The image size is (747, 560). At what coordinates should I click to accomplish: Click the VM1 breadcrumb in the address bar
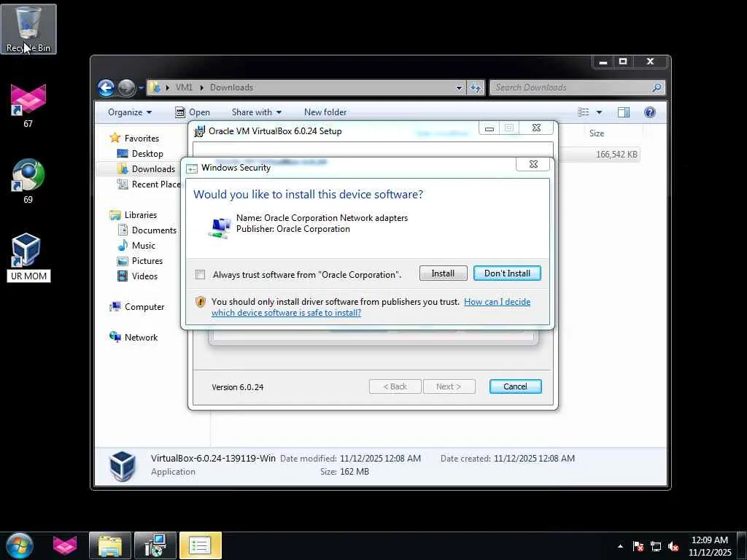click(184, 87)
